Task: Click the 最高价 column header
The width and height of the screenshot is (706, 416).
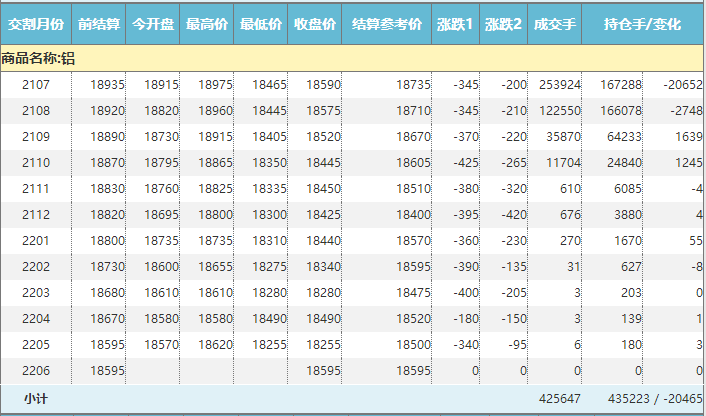Action: tap(207, 23)
